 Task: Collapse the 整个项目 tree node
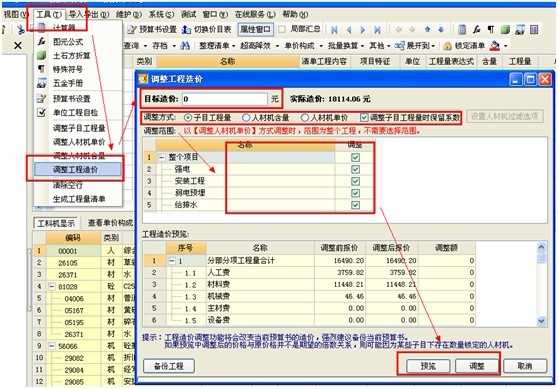tap(162, 157)
